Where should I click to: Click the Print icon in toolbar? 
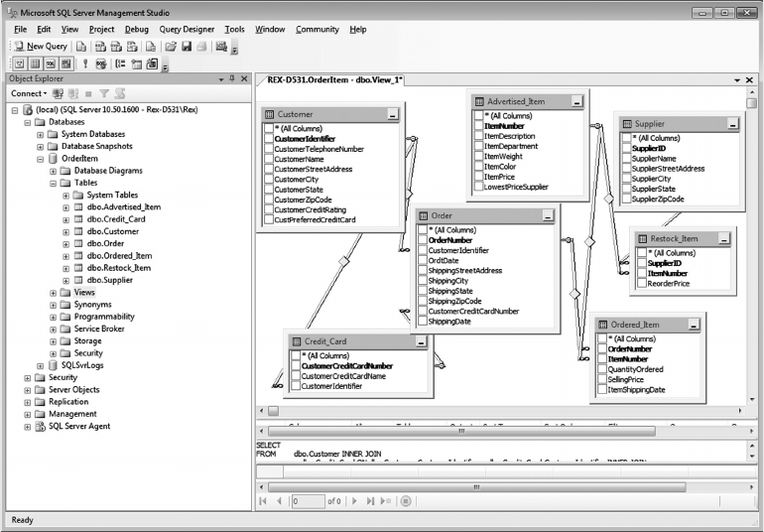(201, 47)
